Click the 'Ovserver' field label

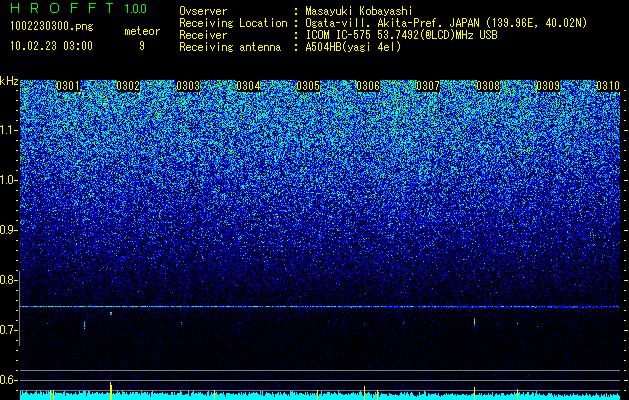[203, 12]
